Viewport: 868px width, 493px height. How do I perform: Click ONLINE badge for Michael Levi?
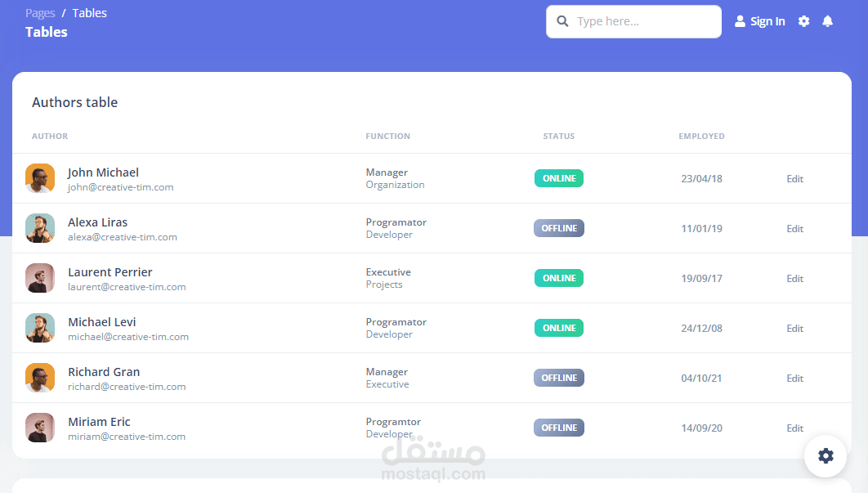pyautogui.click(x=559, y=328)
